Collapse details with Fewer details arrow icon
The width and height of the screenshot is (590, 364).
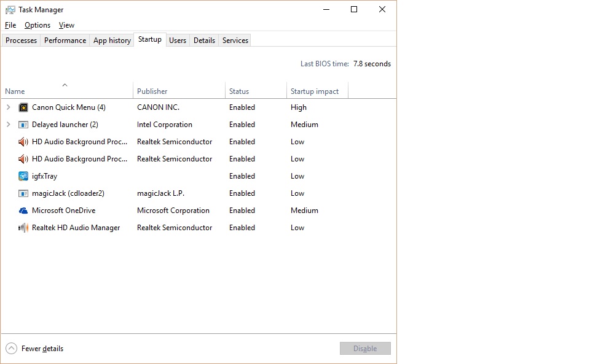point(12,349)
